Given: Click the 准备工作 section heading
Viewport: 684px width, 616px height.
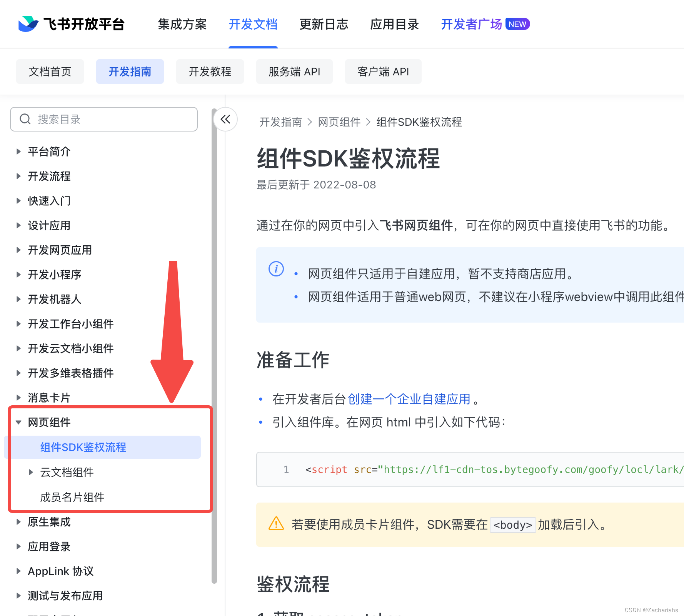Looking at the screenshot, I should pyautogui.click(x=293, y=360).
